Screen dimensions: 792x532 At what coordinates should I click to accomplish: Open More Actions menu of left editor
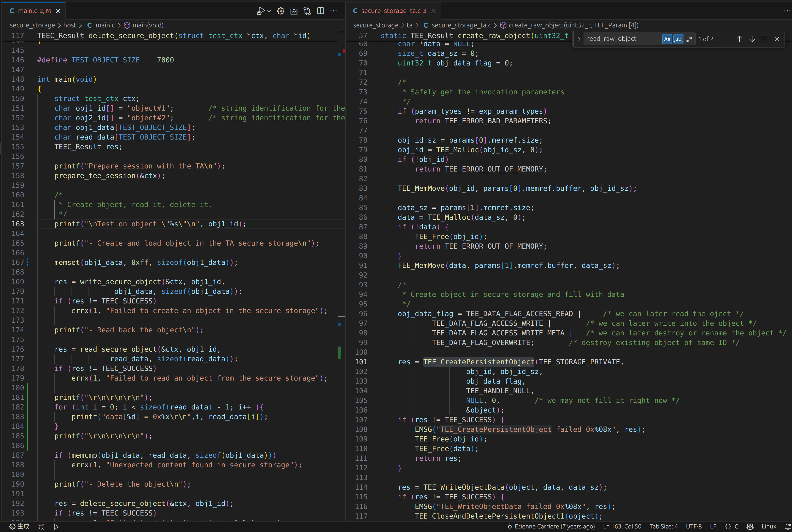[333, 11]
